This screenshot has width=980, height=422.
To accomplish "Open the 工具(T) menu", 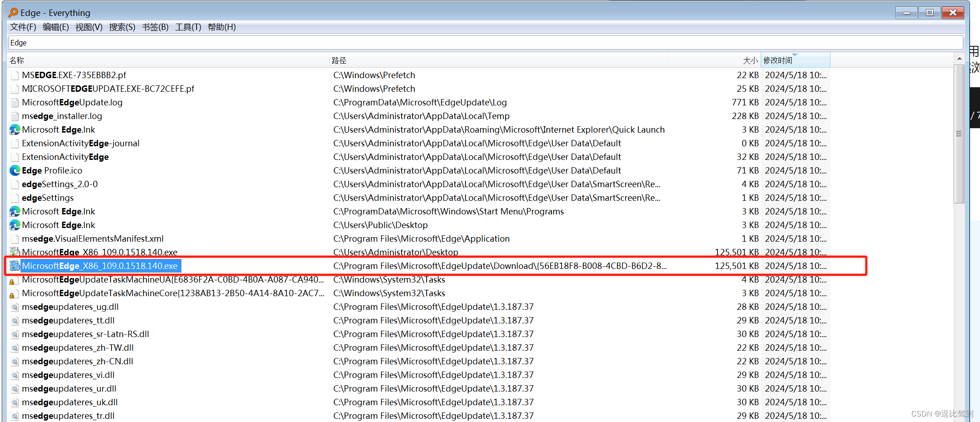I will (x=188, y=27).
